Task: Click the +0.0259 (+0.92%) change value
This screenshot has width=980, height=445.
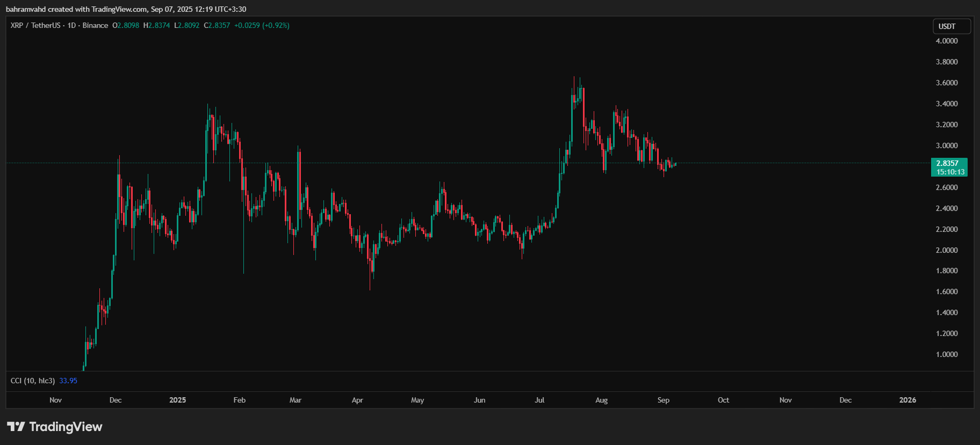Action: [x=262, y=25]
